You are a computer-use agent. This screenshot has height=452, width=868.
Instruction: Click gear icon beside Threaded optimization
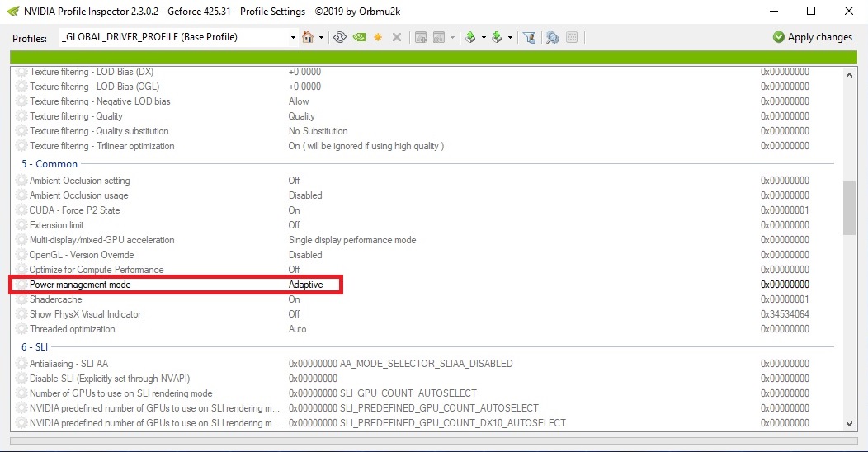[x=21, y=329]
